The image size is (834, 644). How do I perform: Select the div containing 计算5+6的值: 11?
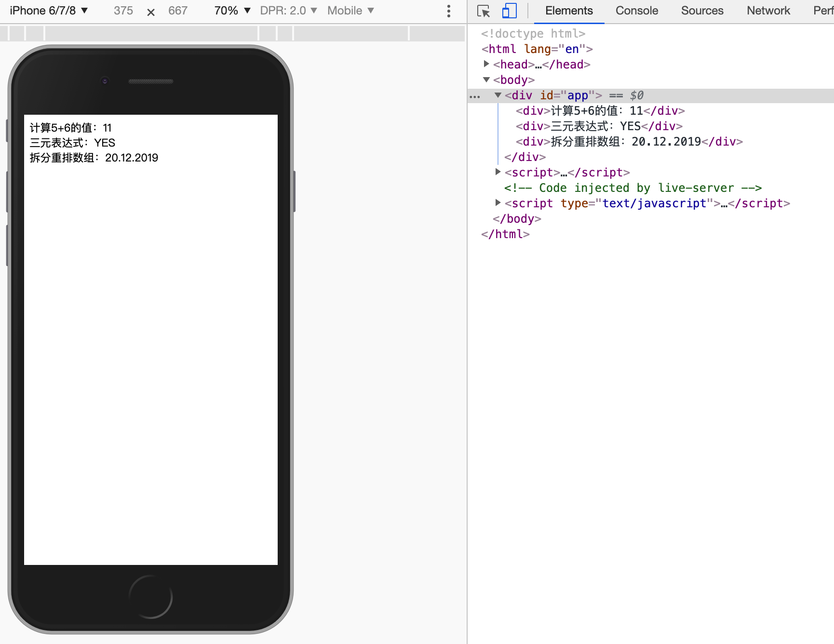click(x=600, y=111)
